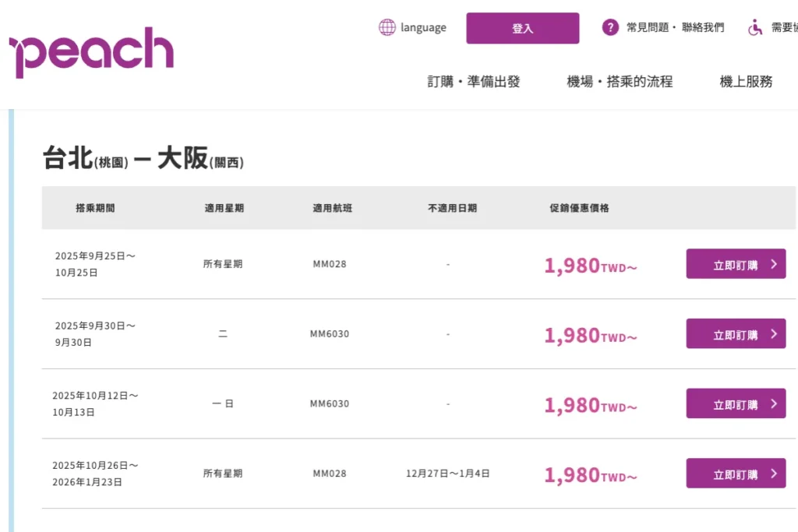Click flight MM028 in the 10月26日 row
798x532 pixels.
pos(330,473)
